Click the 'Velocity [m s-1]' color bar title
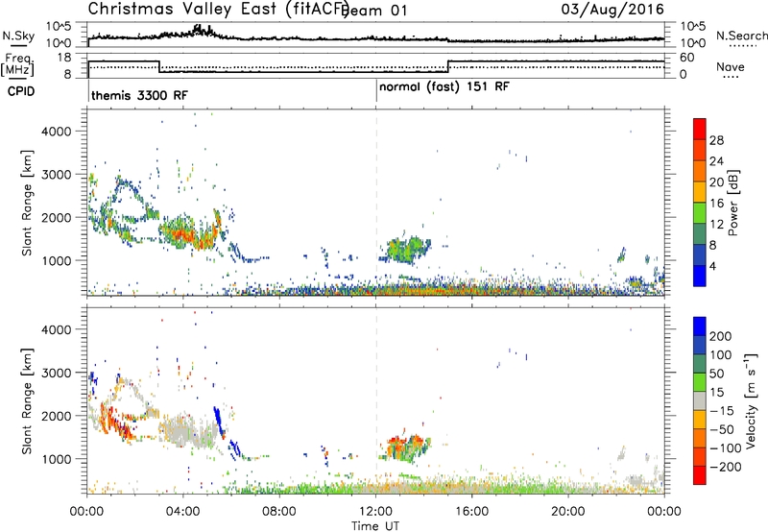Image resolution: width=768 pixels, height=532 pixels. pyautogui.click(x=751, y=400)
